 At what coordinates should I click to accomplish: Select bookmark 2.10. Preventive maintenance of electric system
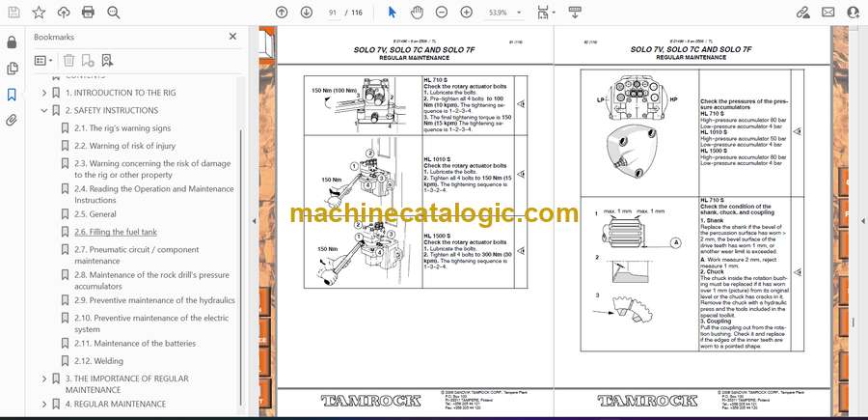pyautogui.click(x=151, y=323)
